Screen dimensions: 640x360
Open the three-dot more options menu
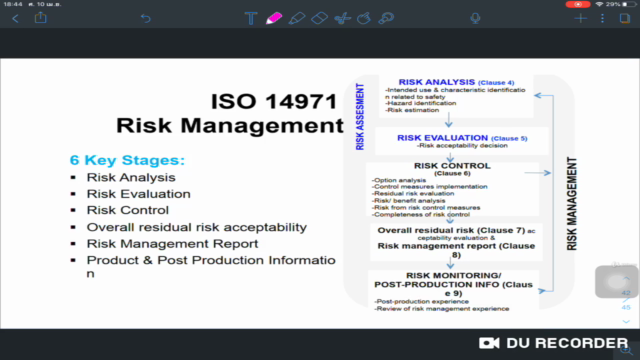pos(602,18)
